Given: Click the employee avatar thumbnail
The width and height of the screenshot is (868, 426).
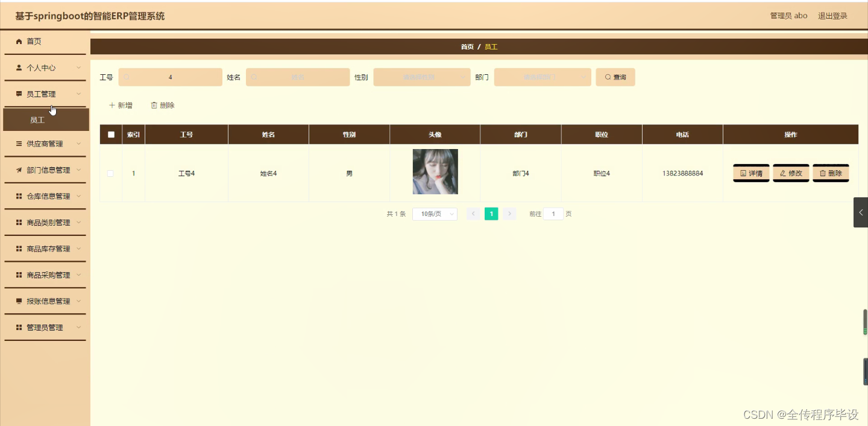Looking at the screenshot, I should pyautogui.click(x=435, y=172).
